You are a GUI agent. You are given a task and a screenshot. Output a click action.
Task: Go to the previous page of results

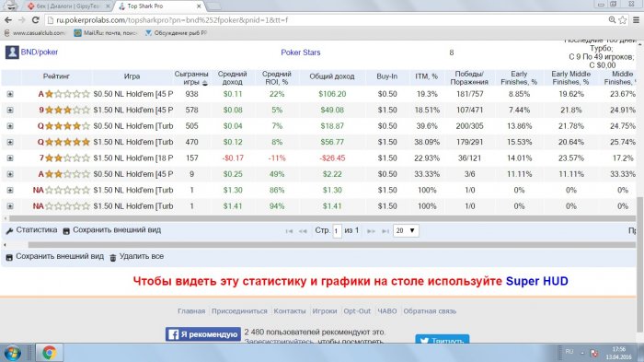point(303,231)
